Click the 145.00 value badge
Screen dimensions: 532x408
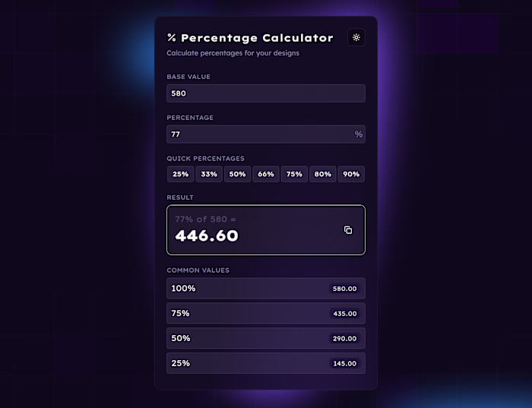tap(344, 363)
